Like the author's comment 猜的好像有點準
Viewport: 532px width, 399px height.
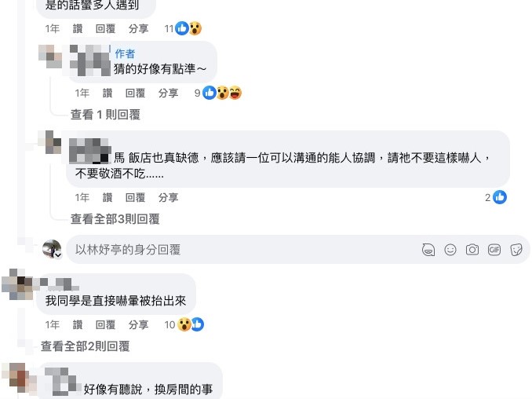click(107, 93)
